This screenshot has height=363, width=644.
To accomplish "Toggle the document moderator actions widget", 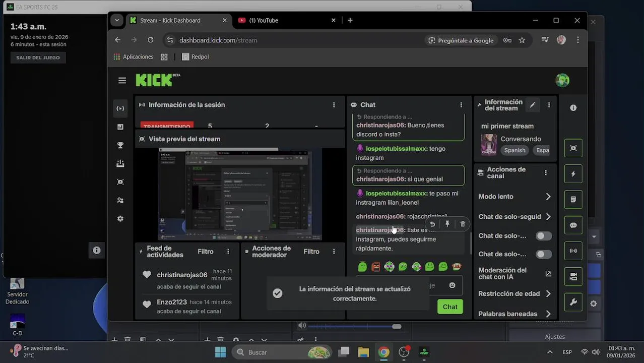I will (573, 200).
